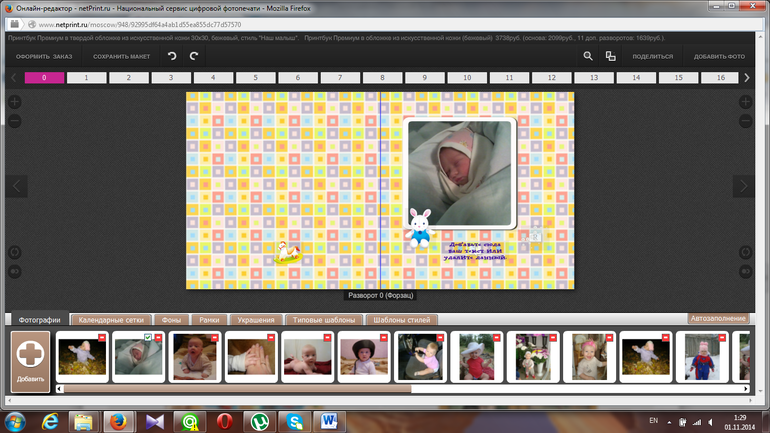Select page 8 in page strip

pos(382,77)
